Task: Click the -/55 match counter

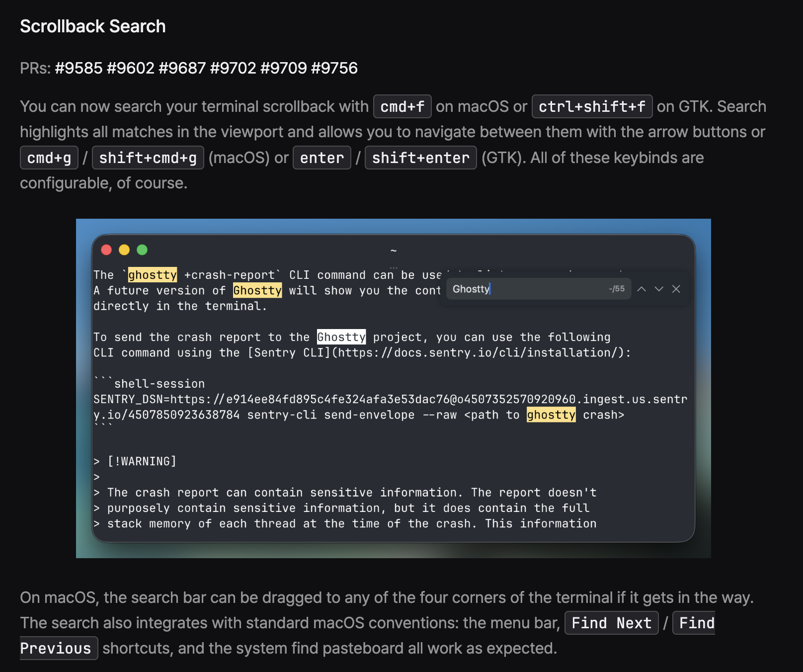Action: tap(617, 289)
